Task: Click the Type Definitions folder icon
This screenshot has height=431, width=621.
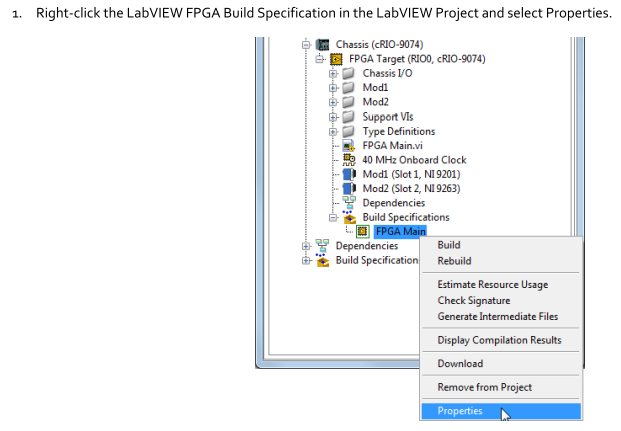Action: (x=348, y=131)
